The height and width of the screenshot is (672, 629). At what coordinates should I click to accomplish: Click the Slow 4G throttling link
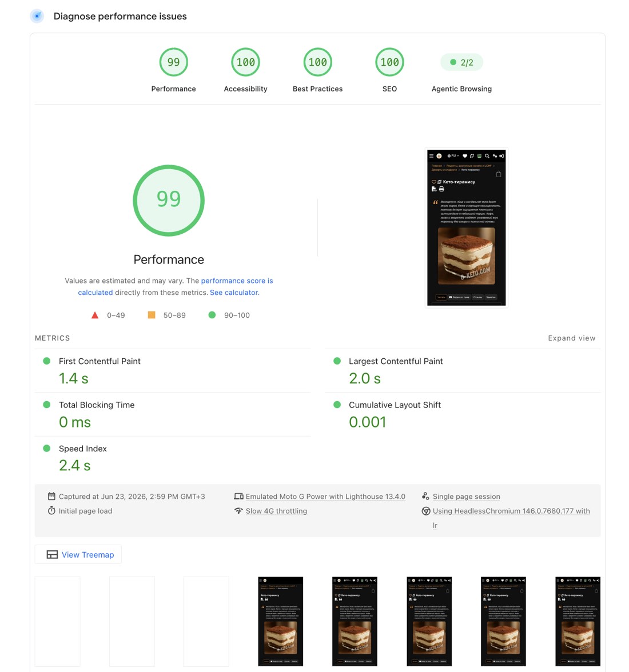276,511
